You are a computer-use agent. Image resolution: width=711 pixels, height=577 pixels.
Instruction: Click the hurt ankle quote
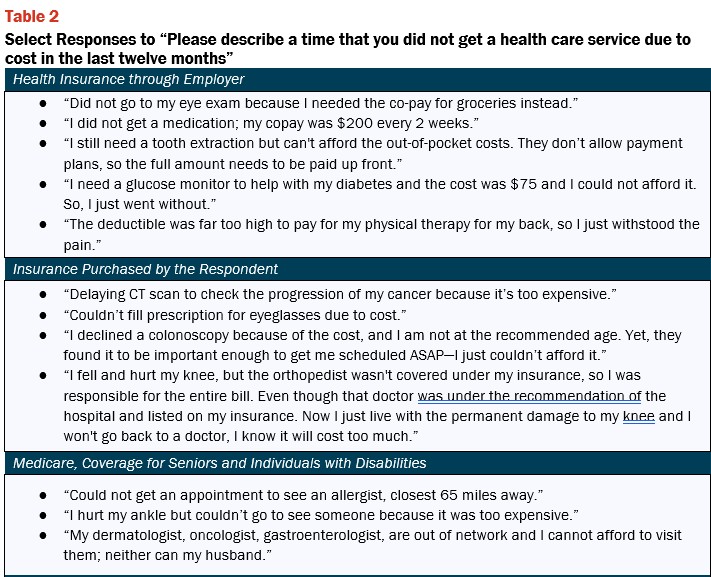click(x=321, y=515)
